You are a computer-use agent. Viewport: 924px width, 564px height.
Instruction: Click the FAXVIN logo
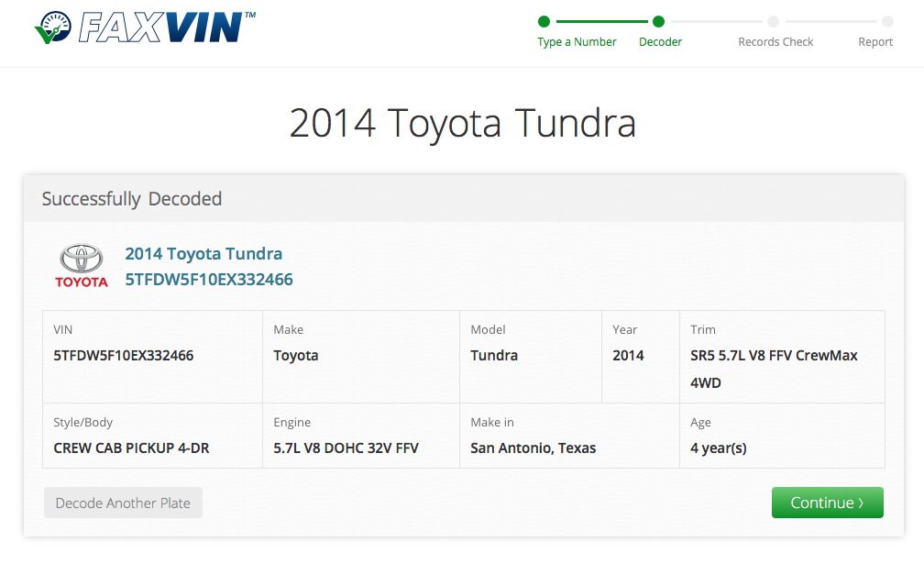[145, 28]
